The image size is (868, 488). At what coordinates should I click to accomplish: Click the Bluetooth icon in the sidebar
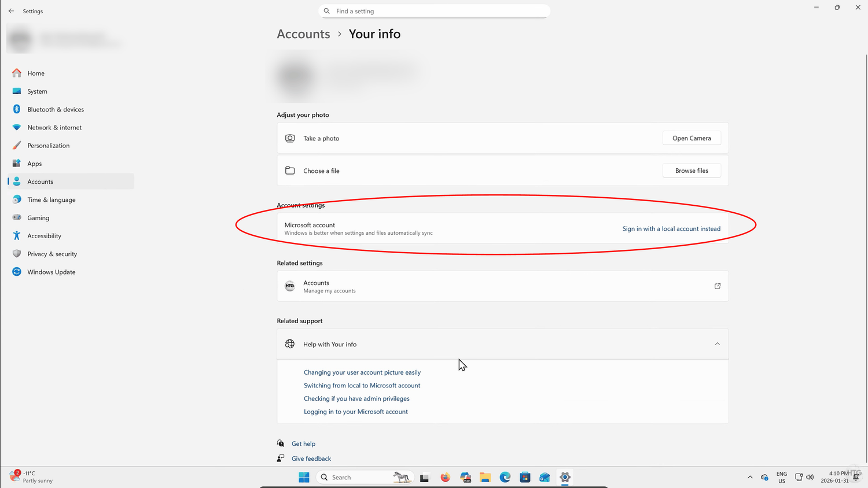coord(17,109)
